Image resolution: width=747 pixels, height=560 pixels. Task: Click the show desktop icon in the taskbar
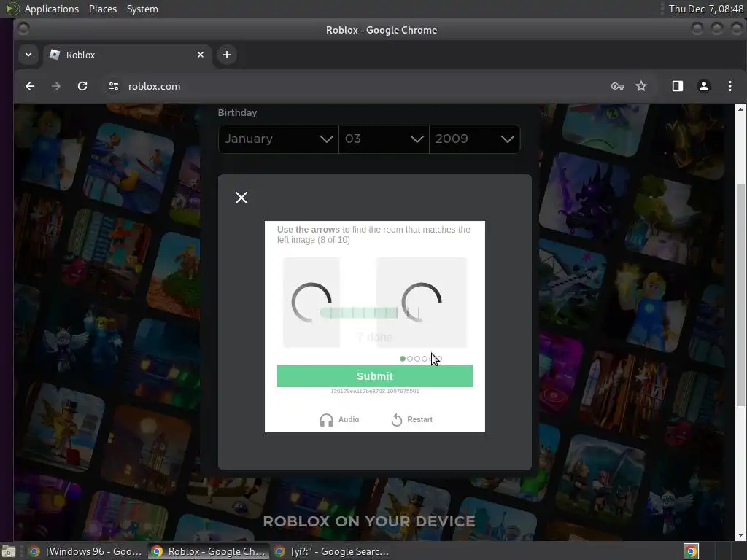click(9, 551)
